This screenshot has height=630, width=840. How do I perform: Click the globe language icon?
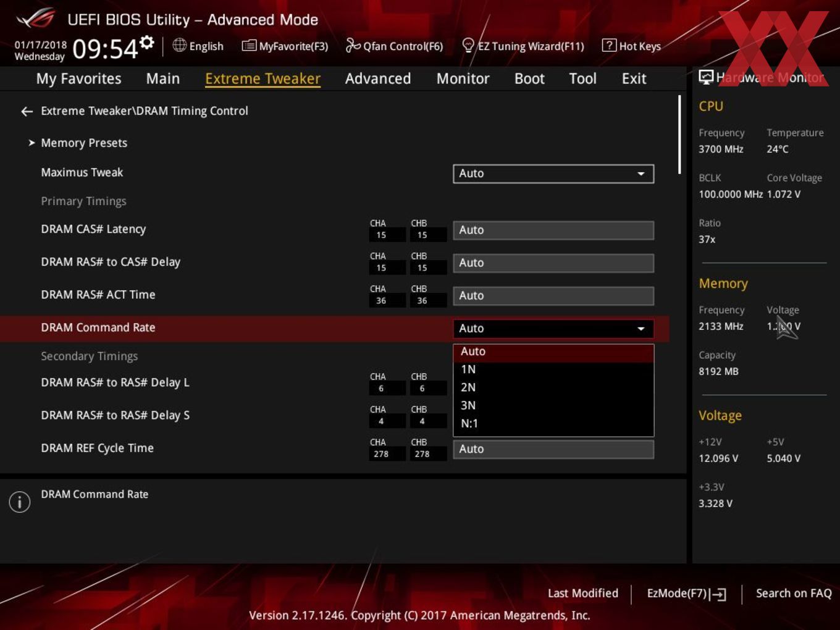(x=179, y=45)
